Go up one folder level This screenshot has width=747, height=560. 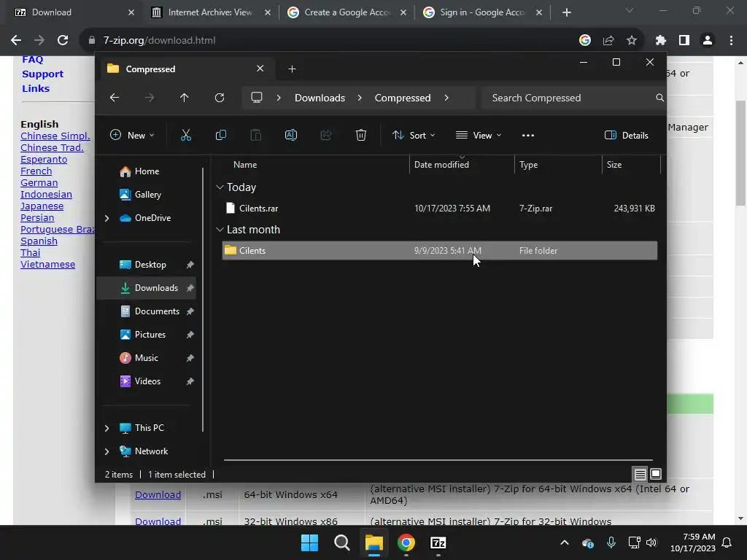185,98
